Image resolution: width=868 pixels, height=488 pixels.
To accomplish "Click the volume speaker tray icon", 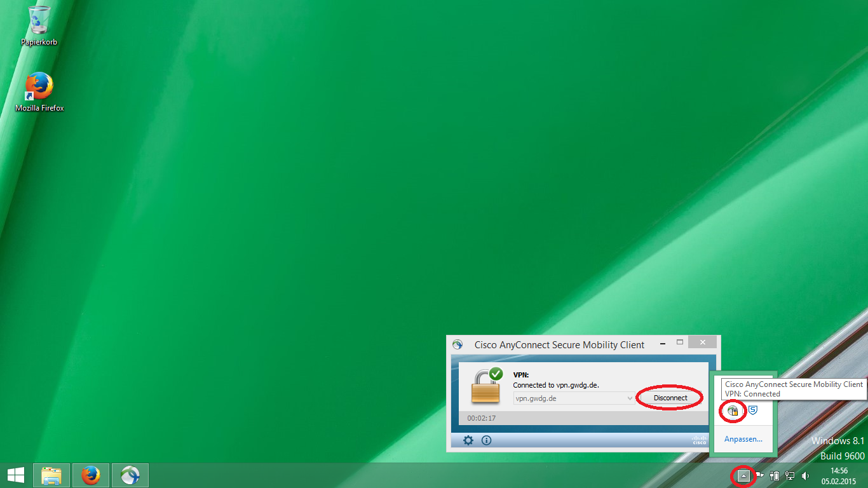I will tap(805, 475).
